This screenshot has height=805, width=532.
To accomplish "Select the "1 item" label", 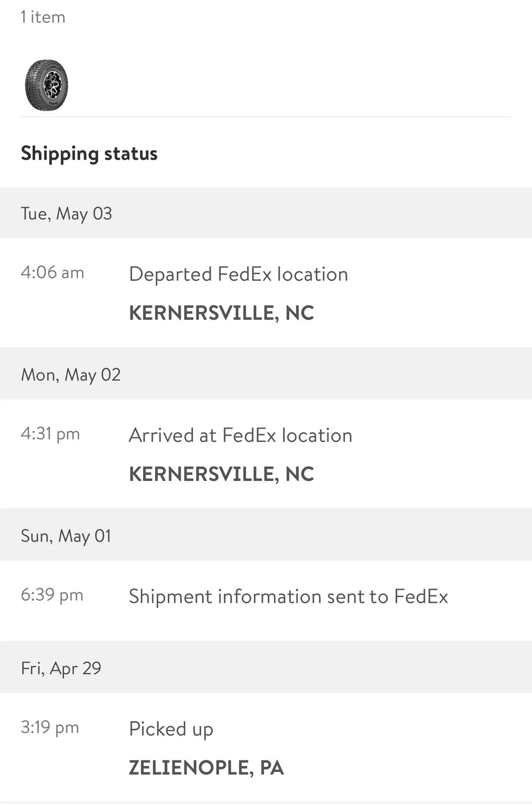I will coord(43,17).
